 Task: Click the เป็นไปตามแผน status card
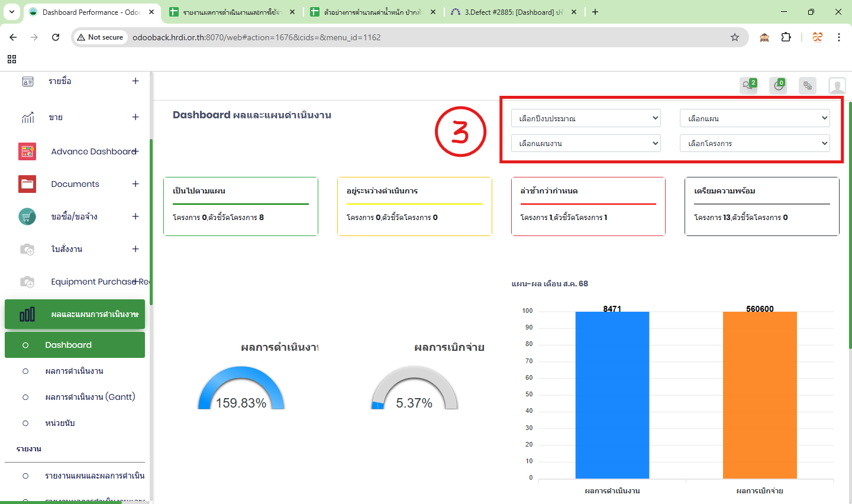click(241, 206)
